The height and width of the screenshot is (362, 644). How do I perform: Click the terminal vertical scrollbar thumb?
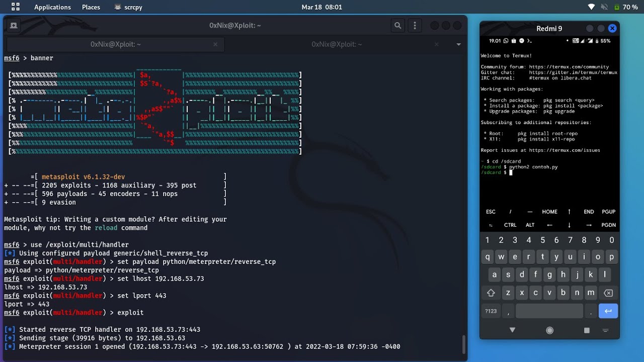point(464,344)
